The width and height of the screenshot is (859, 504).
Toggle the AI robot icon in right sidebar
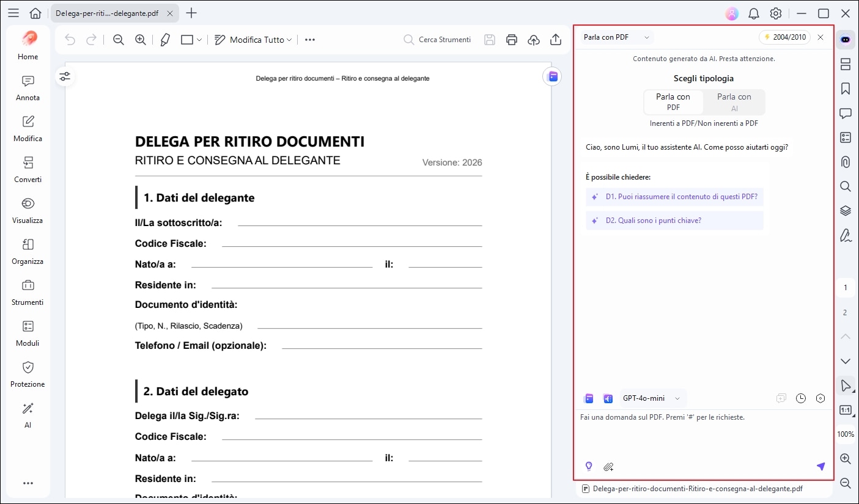(846, 39)
